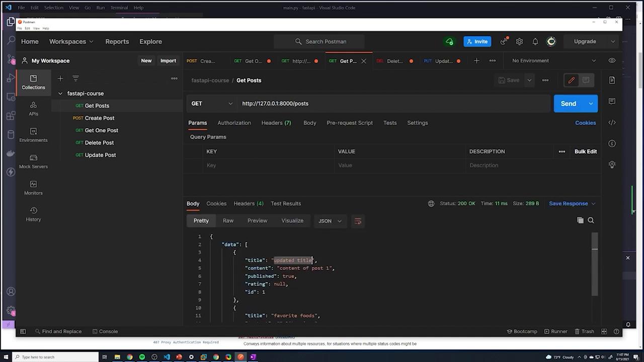
Task: Toggle line wrap icon in response toolbar
Action: coord(358,221)
